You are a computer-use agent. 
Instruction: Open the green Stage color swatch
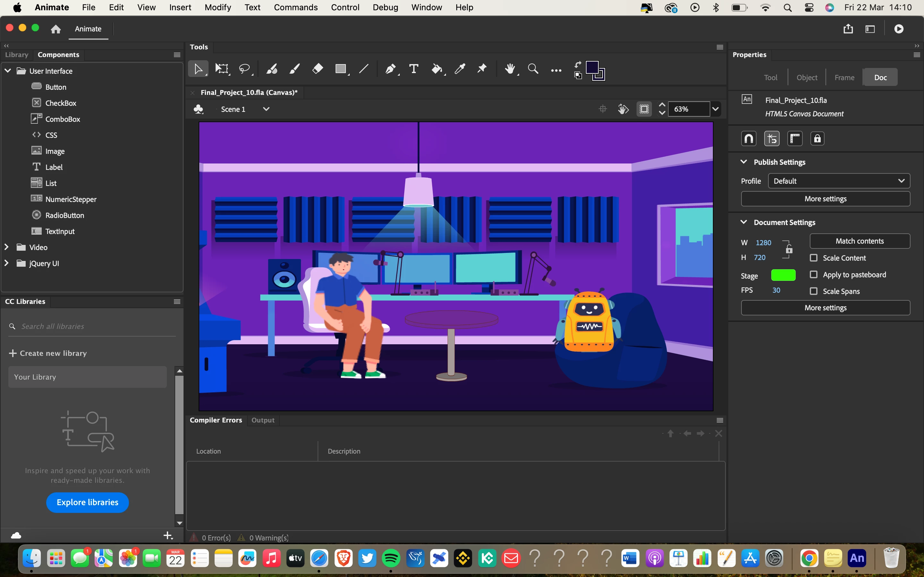783,275
